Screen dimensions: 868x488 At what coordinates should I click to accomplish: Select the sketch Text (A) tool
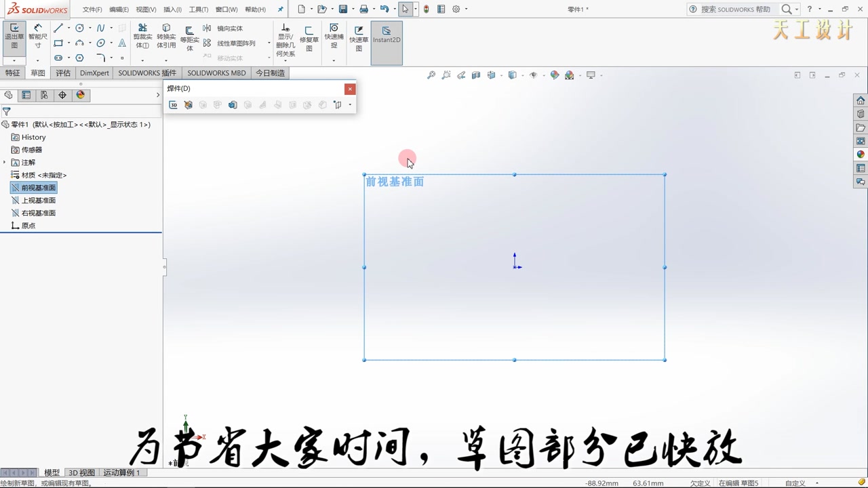(x=122, y=43)
